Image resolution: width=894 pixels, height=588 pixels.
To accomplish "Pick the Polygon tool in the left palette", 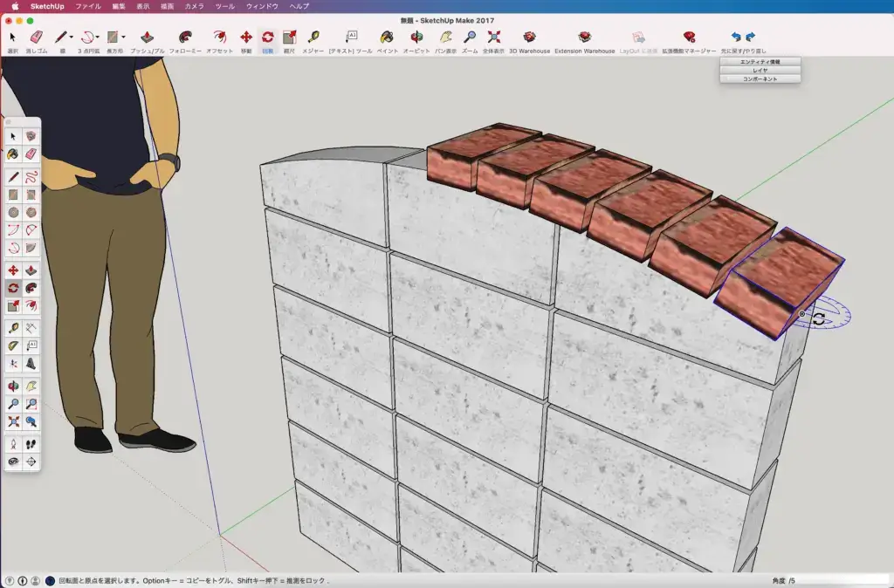I will click(31, 213).
